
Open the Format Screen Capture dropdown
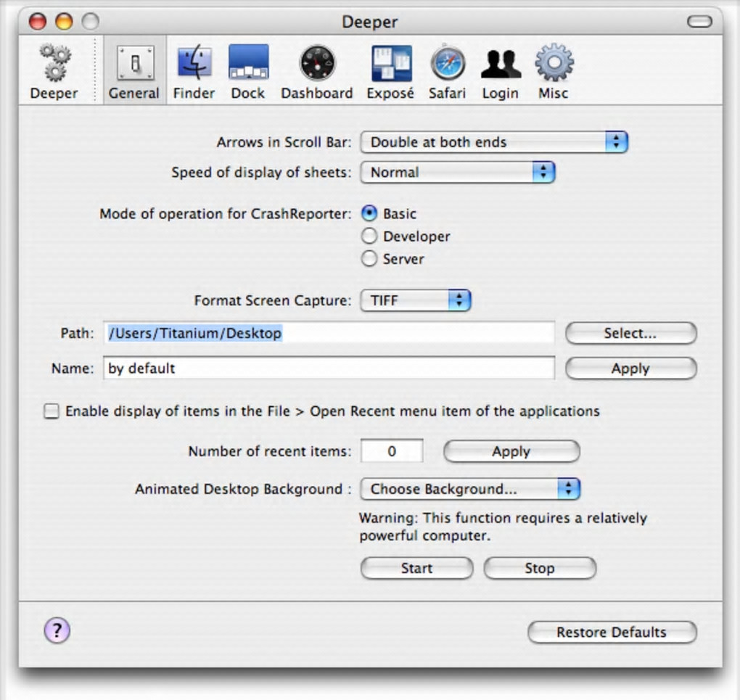(415, 301)
